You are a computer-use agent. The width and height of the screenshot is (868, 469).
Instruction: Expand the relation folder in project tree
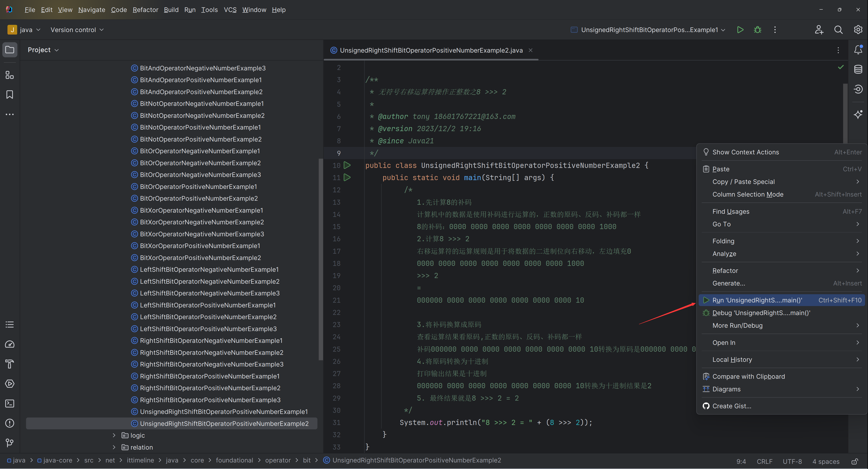[114, 447]
